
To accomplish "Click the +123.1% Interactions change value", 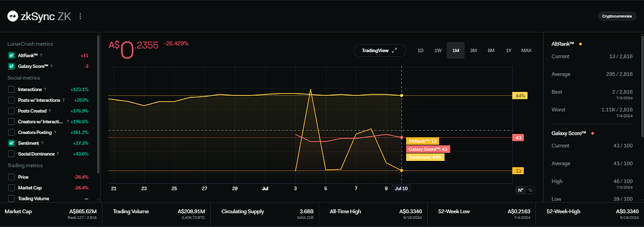I will click(x=79, y=89).
